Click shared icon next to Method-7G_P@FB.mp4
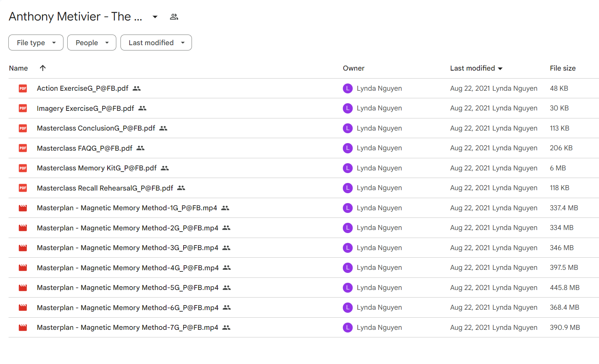599x364 pixels. click(227, 328)
